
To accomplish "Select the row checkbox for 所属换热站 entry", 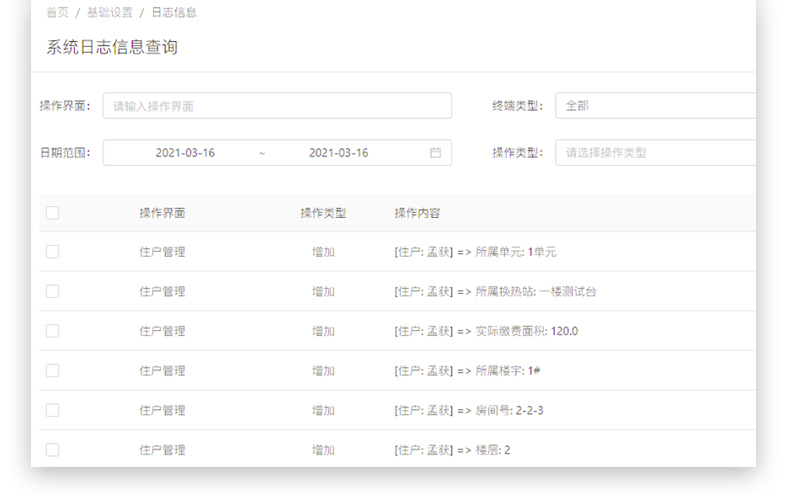I will tap(52, 292).
